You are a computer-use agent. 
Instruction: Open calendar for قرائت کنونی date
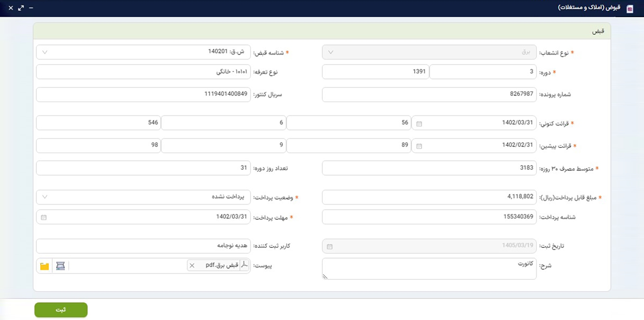point(419,124)
